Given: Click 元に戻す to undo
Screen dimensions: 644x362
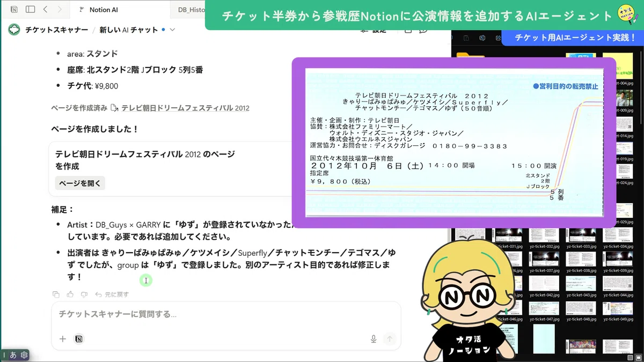Looking at the screenshot, I should [x=112, y=294].
